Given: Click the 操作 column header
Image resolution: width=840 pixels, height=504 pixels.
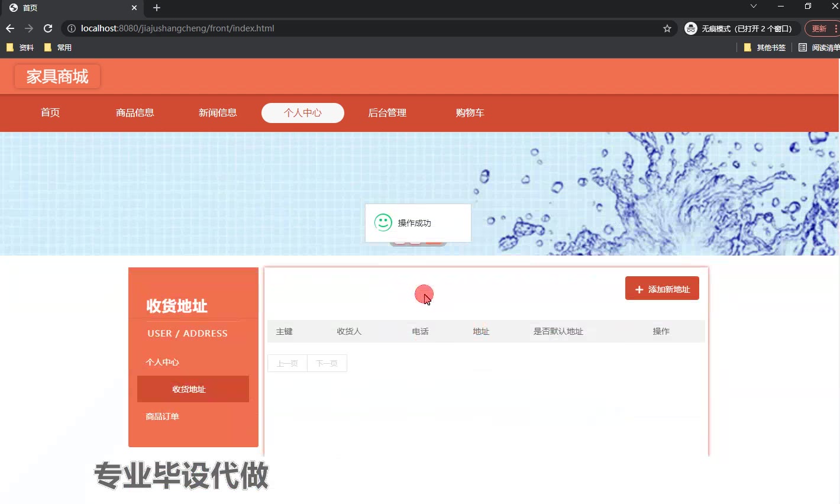Looking at the screenshot, I should pos(661,331).
